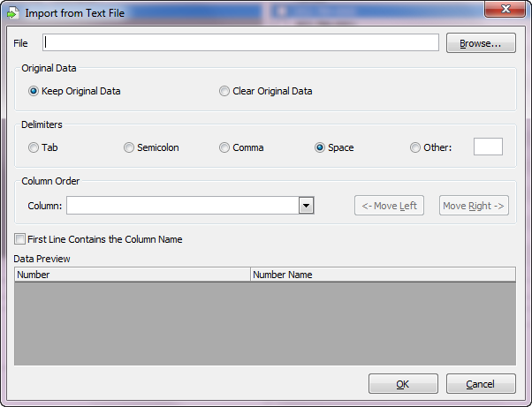Click the Move Right -> button

coord(474,206)
